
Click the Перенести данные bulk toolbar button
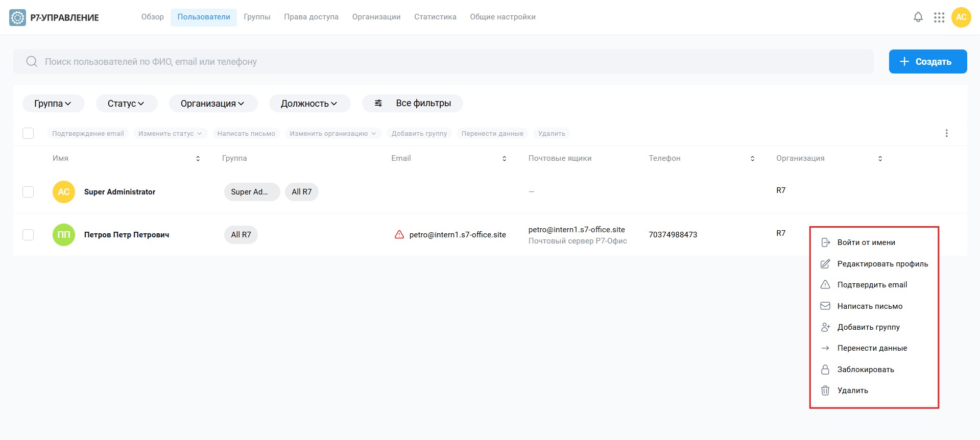492,134
